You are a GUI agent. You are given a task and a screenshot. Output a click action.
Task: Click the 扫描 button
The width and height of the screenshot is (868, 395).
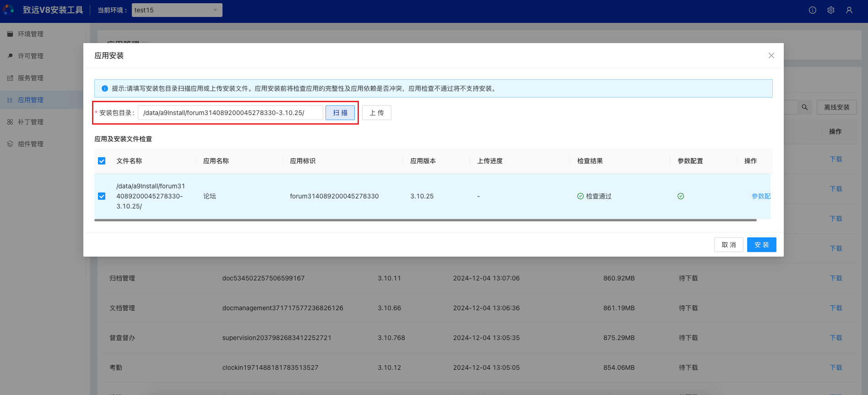click(340, 113)
